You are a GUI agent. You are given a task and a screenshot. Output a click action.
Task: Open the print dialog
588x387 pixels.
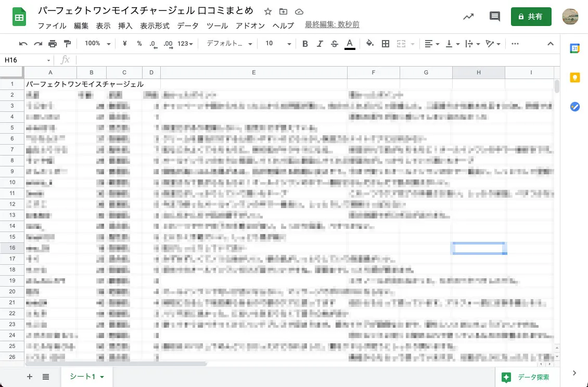coord(53,44)
